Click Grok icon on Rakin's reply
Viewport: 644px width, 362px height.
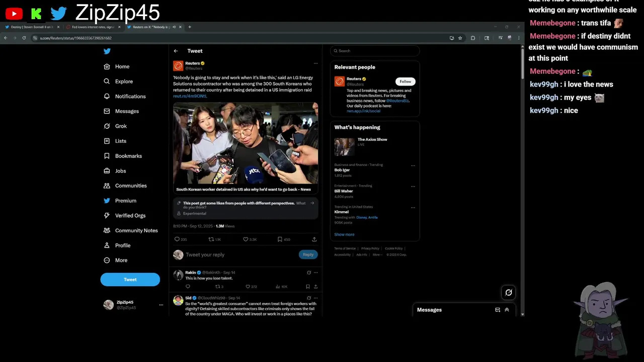pos(309,273)
